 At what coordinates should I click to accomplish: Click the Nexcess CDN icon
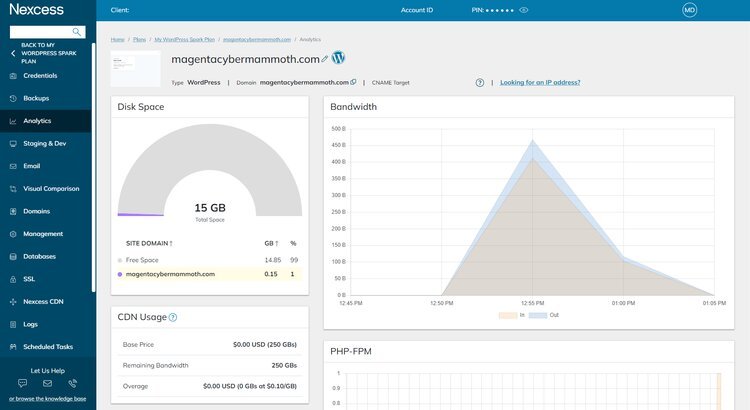(13, 302)
